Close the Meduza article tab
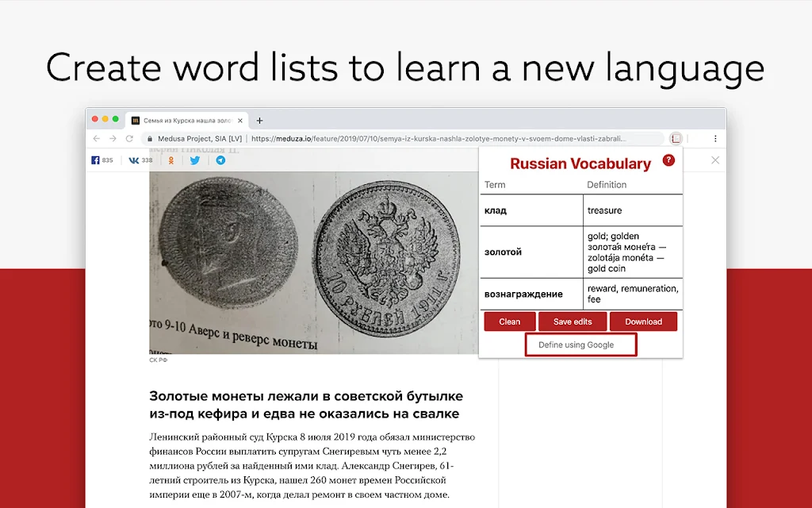 239,121
